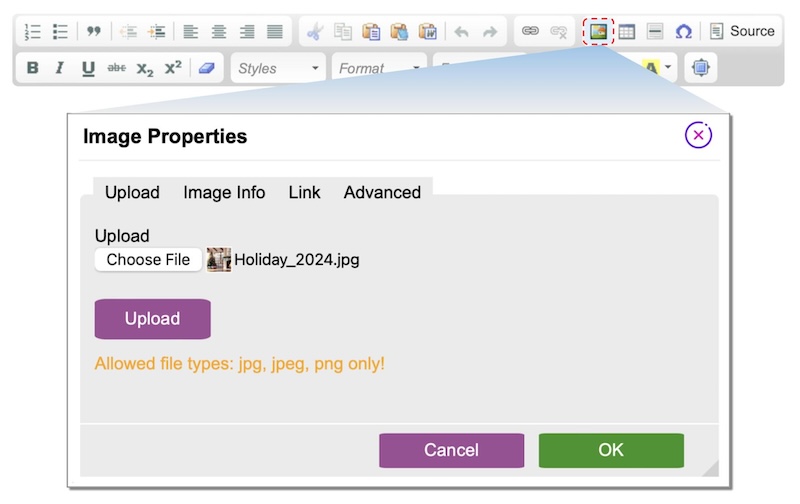Toggle subscript formatting

pos(145,68)
